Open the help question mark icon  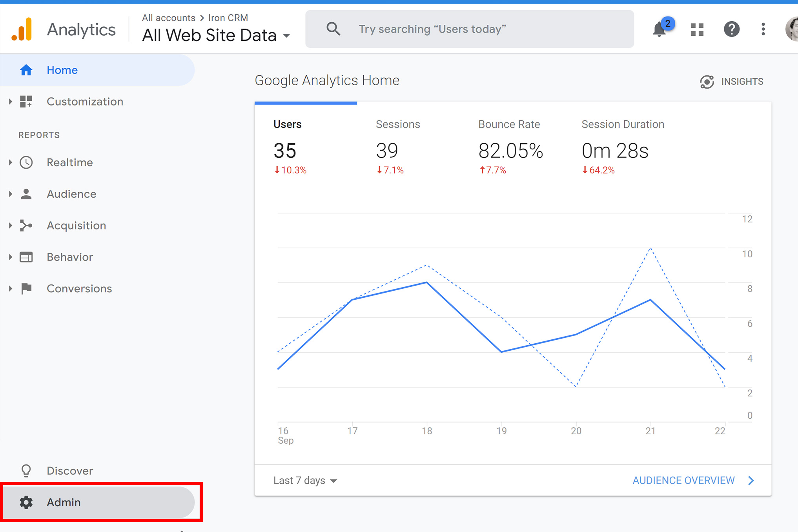(732, 29)
